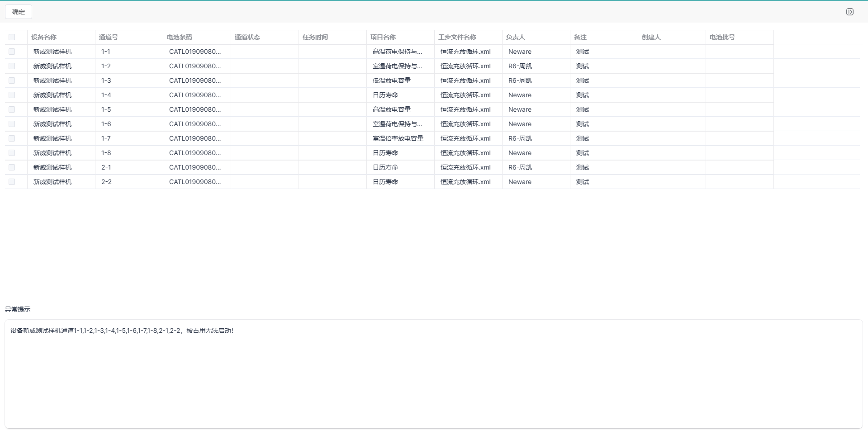Click the 通道号 column header
Screen dimensions: 868x430
point(129,37)
